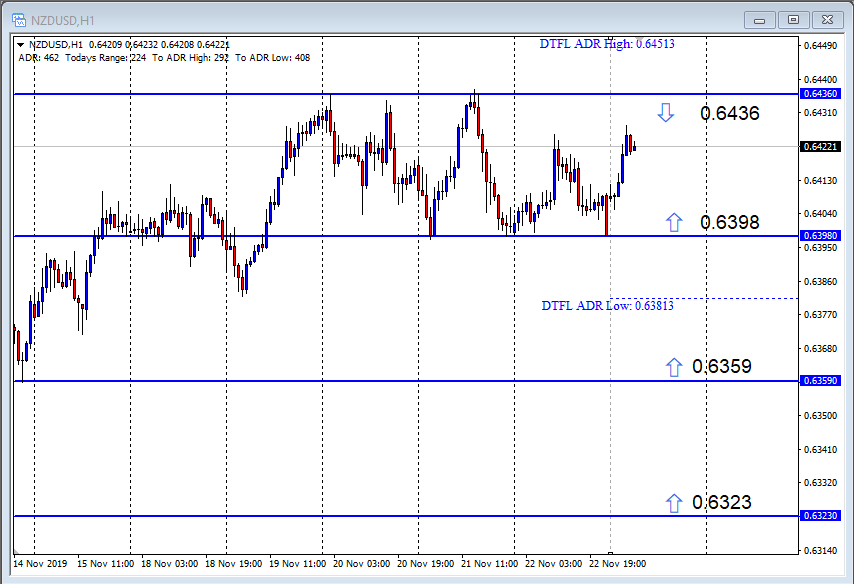Viewport: 854px width, 584px height.
Task: Click the 'To ADR Low: 408' readout
Action: pos(272,58)
